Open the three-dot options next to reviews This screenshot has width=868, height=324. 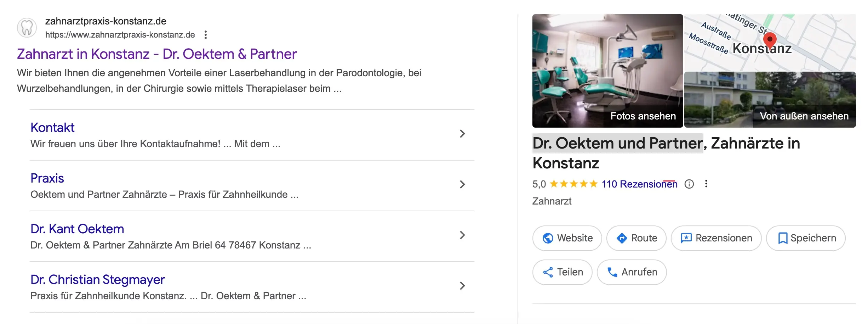coord(706,184)
